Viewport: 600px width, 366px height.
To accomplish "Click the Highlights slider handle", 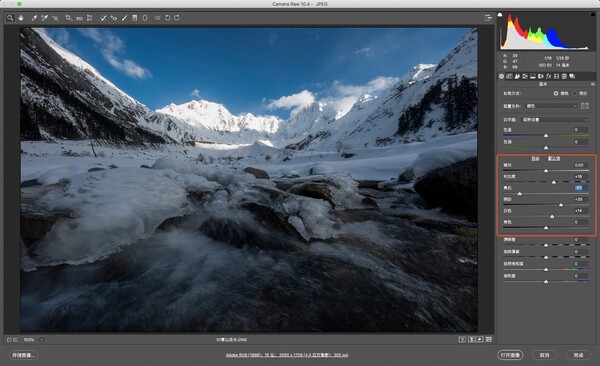I will 520,194.
